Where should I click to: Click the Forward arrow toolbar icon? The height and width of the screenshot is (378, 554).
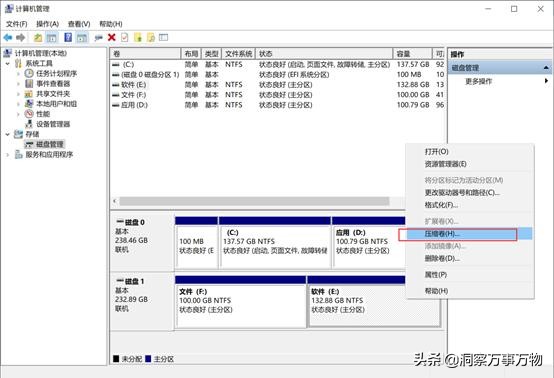tap(20, 37)
